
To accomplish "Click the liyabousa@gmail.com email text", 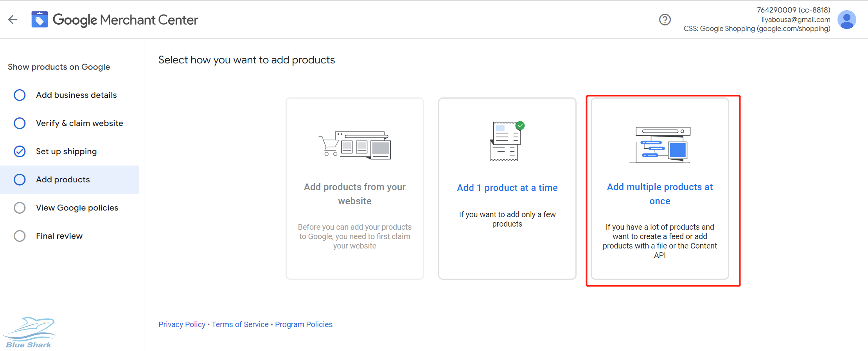I will click(x=796, y=19).
